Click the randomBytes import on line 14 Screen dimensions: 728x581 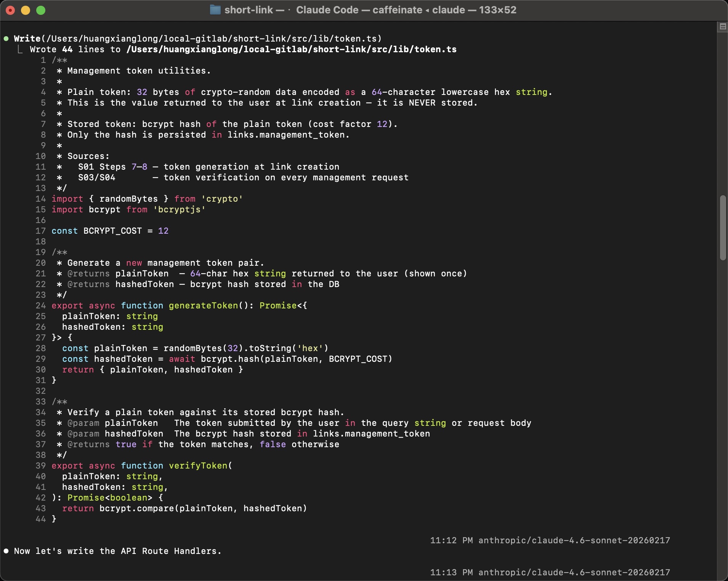pyautogui.click(x=130, y=199)
